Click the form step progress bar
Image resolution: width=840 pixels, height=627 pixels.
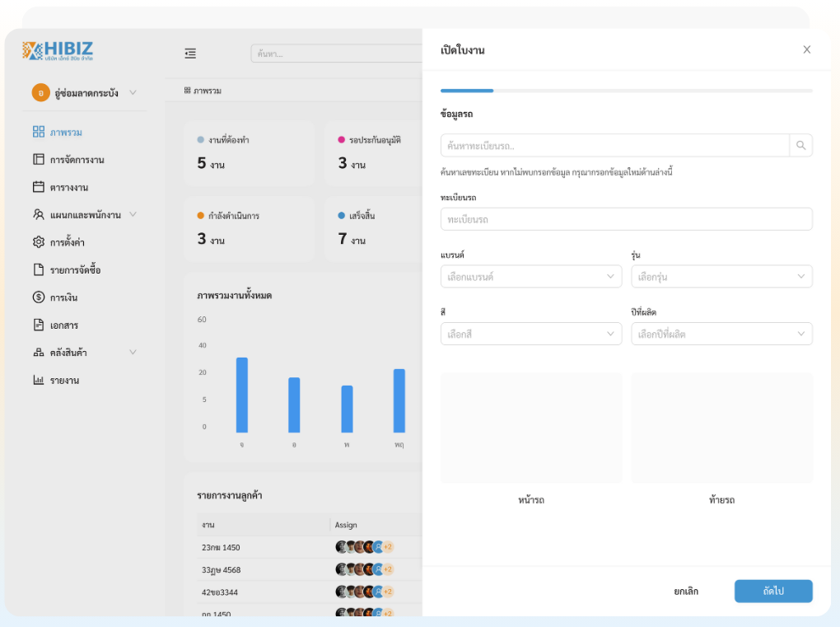click(626, 91)
